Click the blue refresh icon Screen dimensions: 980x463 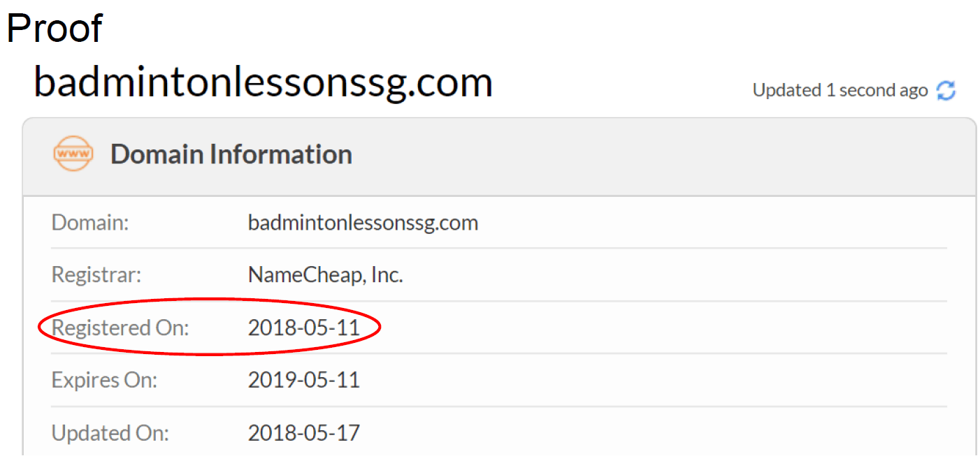pos(946,91)
